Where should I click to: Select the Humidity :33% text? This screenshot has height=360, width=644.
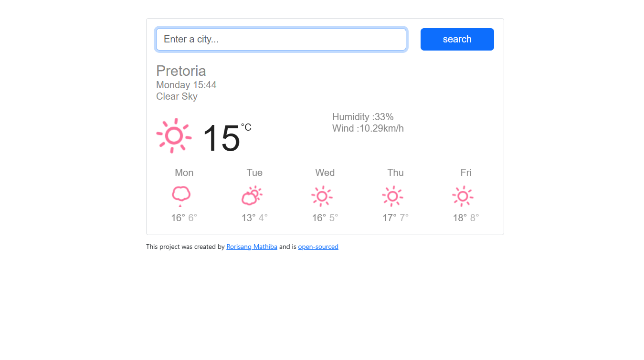(363, 117)
